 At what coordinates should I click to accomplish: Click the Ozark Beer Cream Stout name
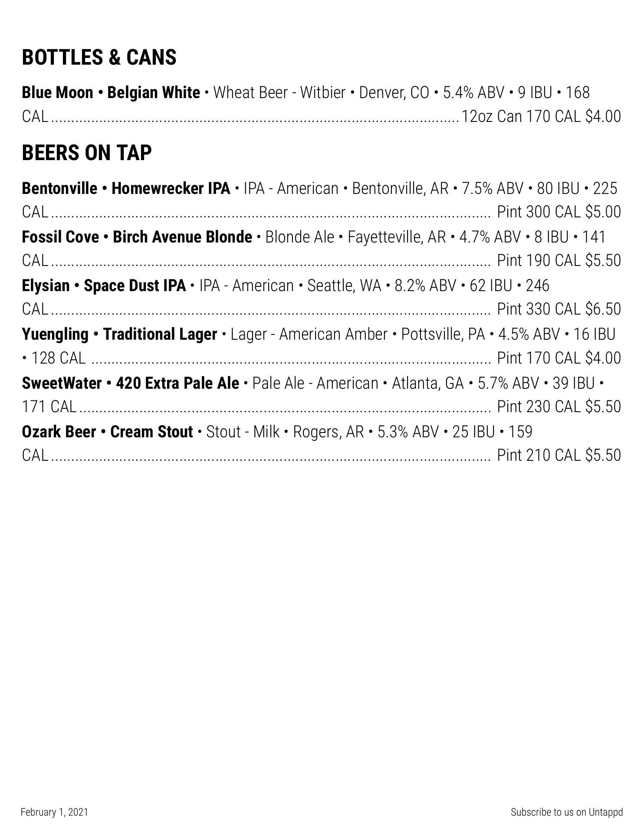pos(107,432)
